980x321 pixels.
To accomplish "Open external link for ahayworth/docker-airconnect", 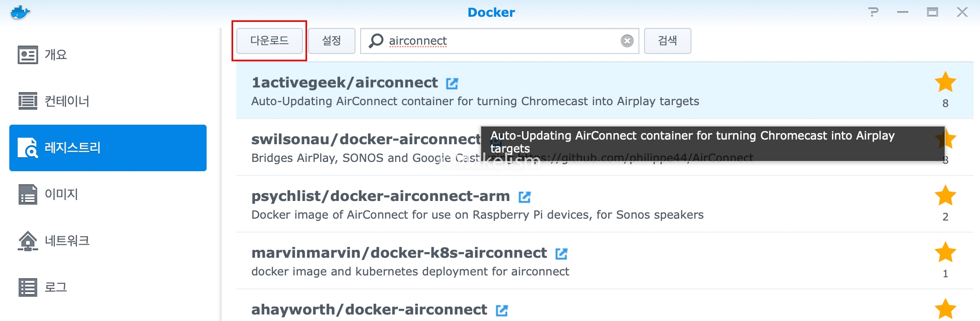I will point(502,310).
